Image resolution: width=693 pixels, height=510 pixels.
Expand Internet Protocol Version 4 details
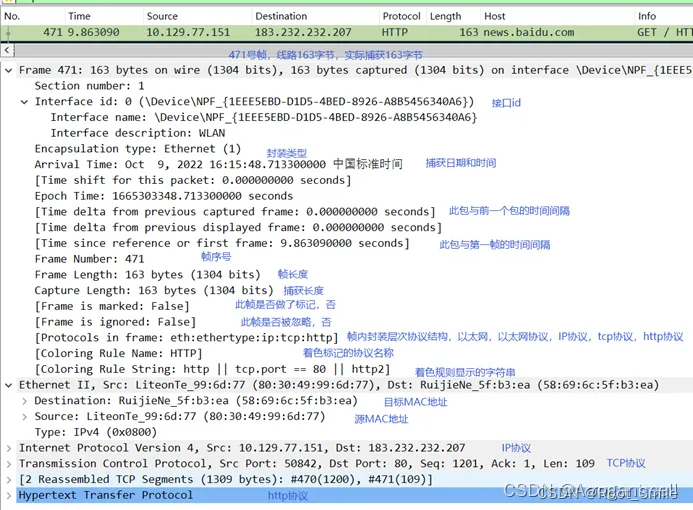(9, 448)
